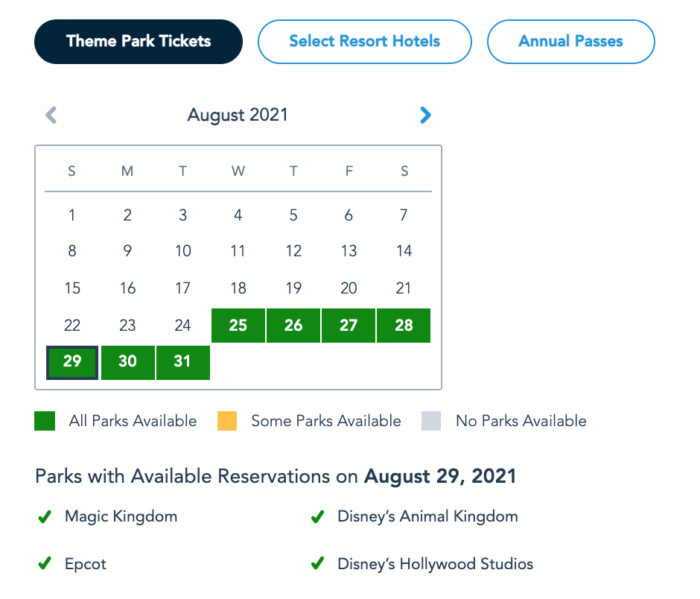This screenshot has height=599, width=700.
Task: Switch to the Annual Passes tab
Action: click(x=571, y=42)
